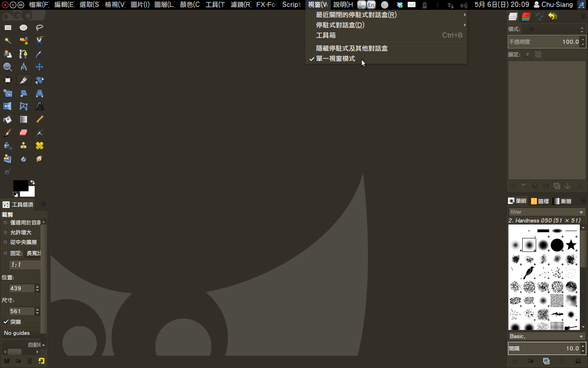Pick the Heal bandage tool
Screen dimensions: 588x368
[40, 146]
